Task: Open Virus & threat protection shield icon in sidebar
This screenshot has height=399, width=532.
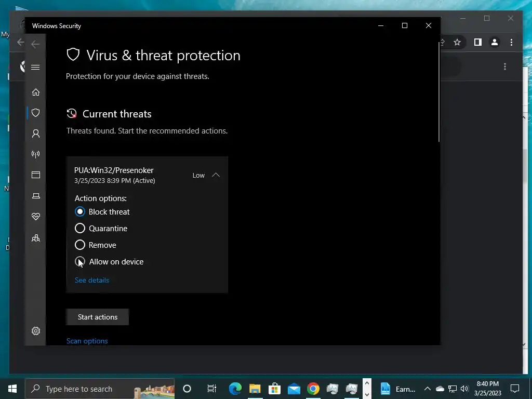Action: point(36,113)
